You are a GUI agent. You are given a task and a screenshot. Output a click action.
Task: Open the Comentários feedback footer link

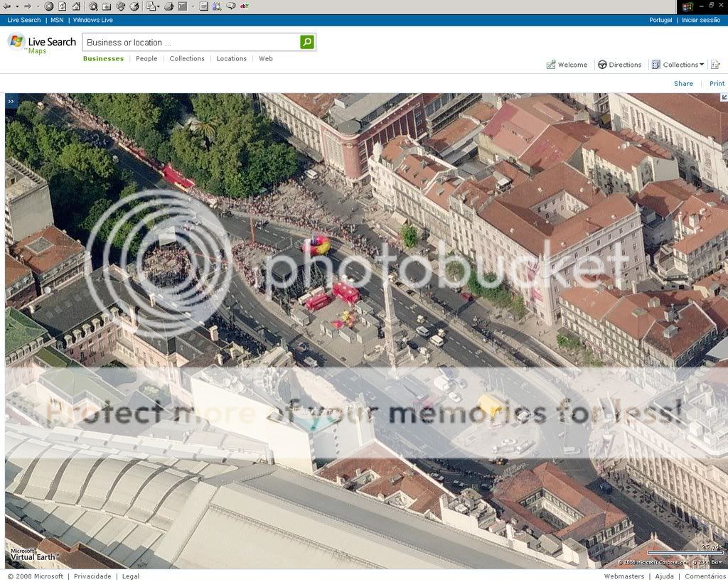tap(705, 576)
